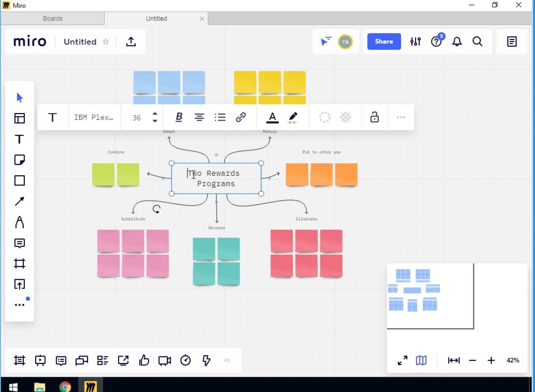Select the Text tool in left toolbar

tap(19, 139)
